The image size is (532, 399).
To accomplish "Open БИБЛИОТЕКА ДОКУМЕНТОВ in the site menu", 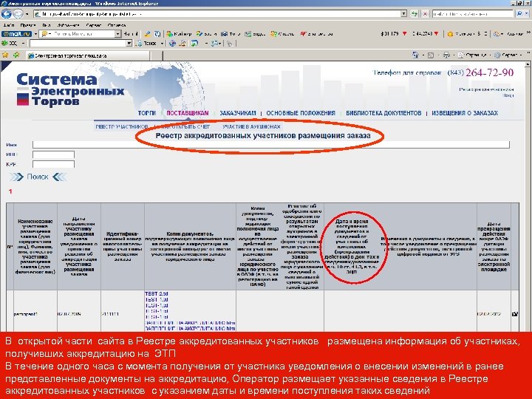I will tap(383, 113).
